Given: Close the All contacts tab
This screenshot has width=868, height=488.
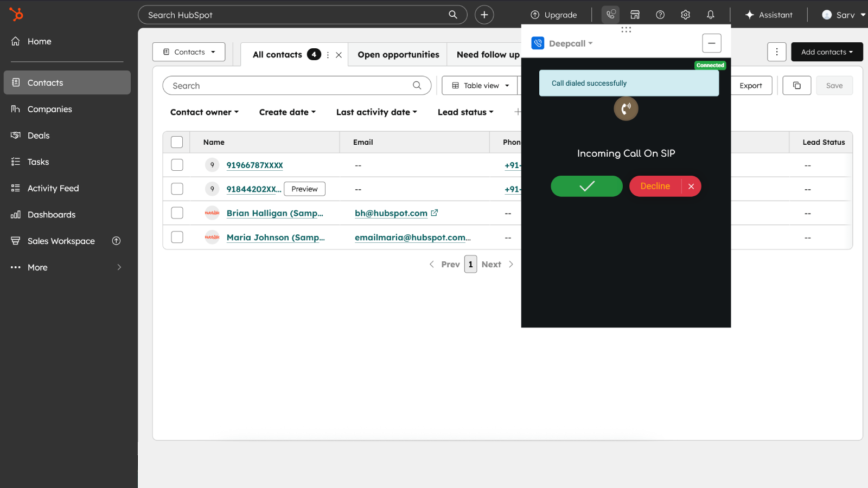Looking at the screenshot, I should tap(339, 55).
